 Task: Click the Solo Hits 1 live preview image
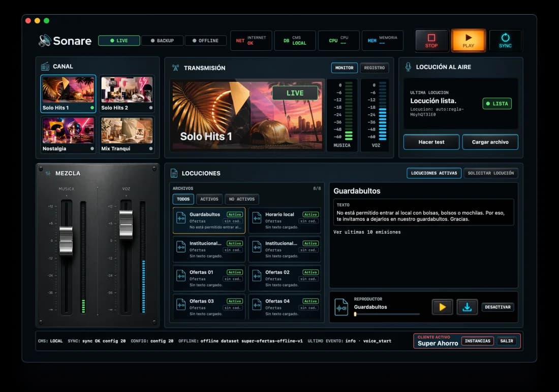tap(247, 115)
